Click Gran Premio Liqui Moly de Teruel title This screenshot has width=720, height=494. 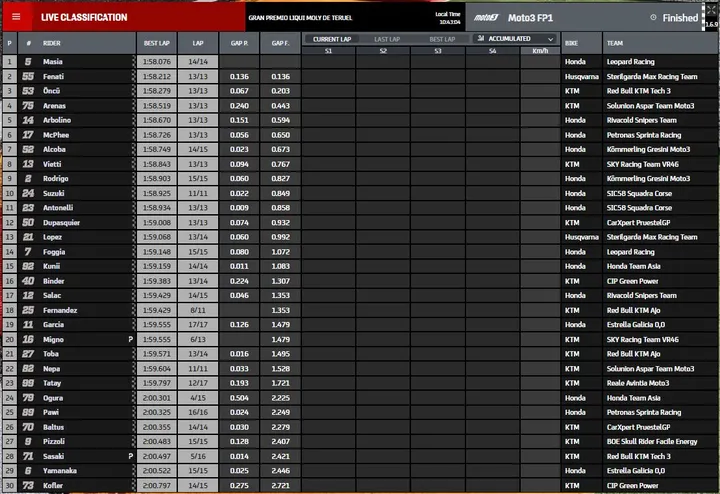(300, 18)
